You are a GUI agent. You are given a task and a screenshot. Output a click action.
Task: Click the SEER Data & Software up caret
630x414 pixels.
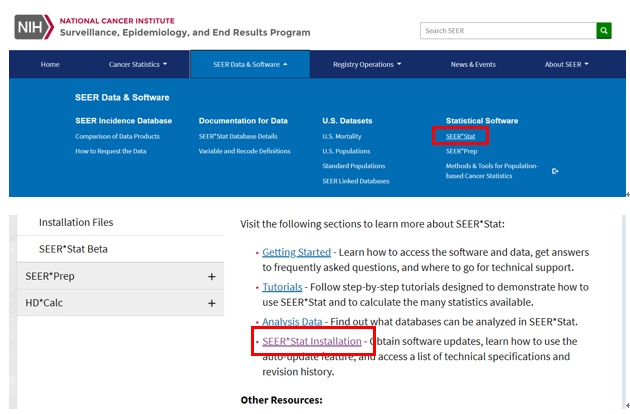click(x=285, y=64)
